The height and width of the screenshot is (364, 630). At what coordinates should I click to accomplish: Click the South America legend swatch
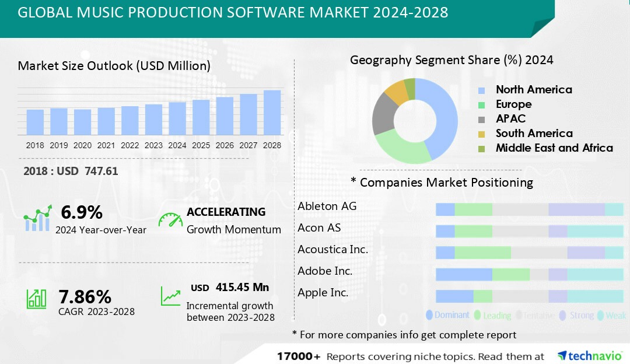pyautogui.click(x=481, y=134)
